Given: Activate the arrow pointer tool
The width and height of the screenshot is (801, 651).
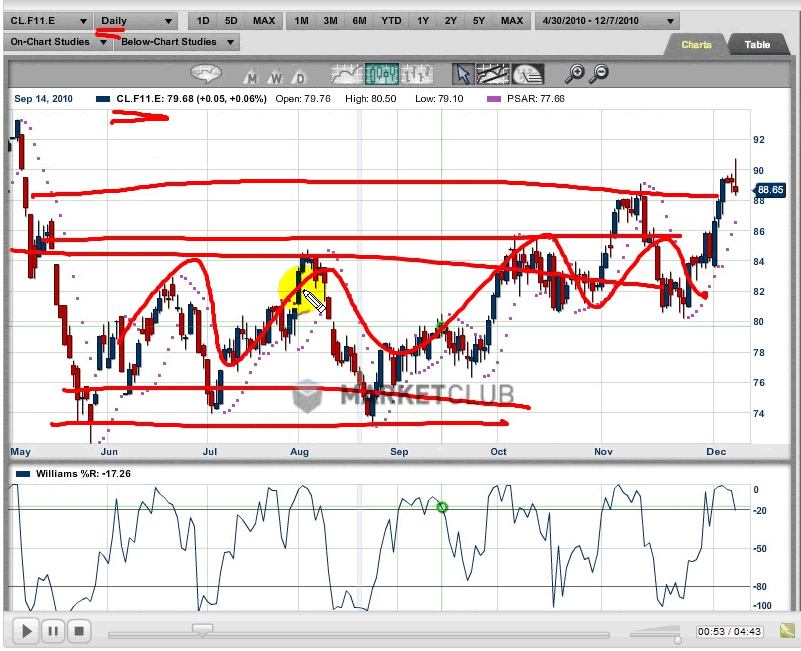Looking at the screenshot, I should [x=462, y=73].
